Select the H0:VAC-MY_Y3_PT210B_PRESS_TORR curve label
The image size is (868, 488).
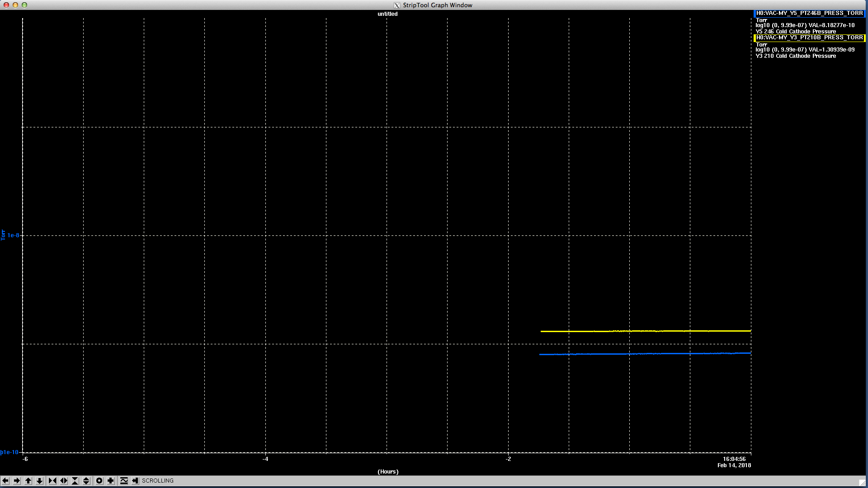(809, 38)
